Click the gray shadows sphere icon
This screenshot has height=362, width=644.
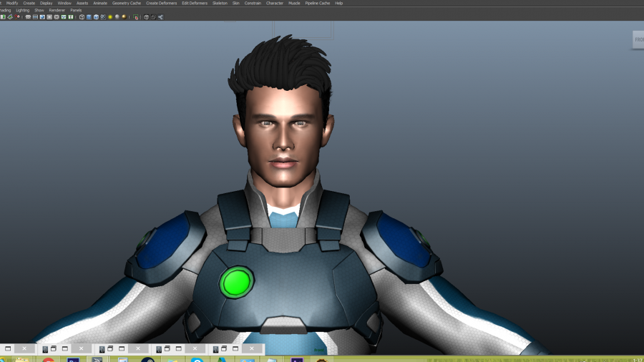click(x=117, y=16)
